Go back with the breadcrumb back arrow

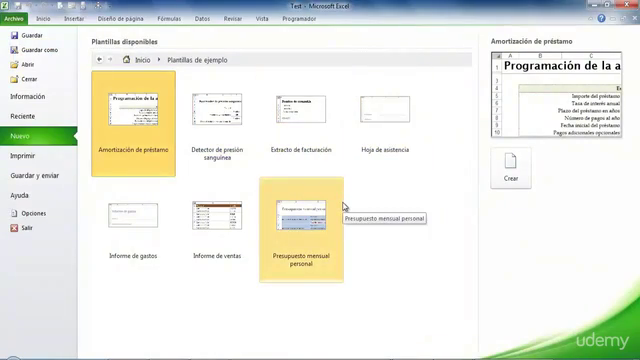pos(100,60)
